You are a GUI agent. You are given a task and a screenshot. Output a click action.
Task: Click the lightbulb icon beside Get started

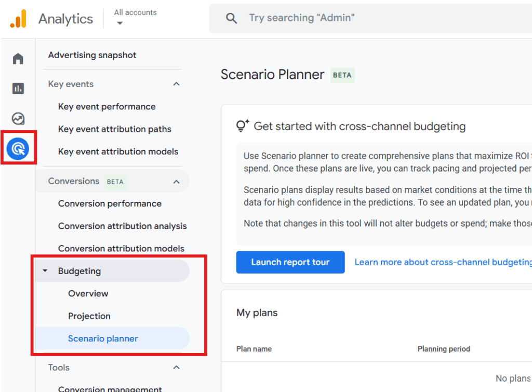tap(242, 126)
